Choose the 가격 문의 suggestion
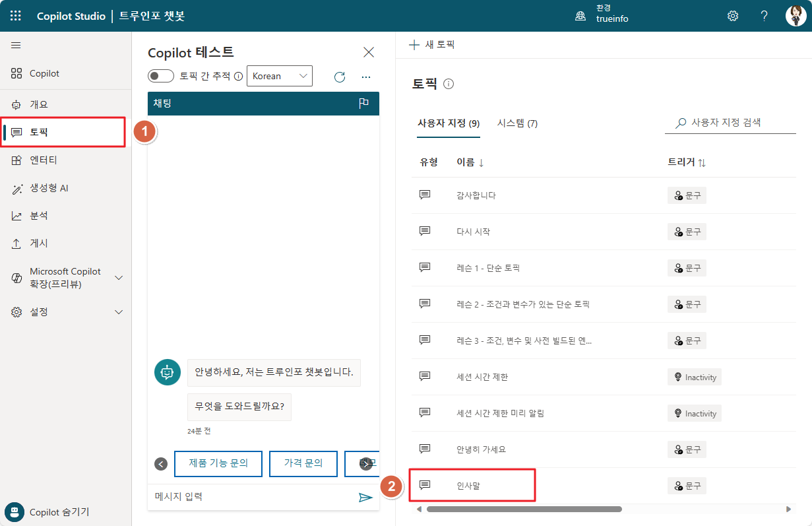 pyautogui.click(x=303, y=463)
